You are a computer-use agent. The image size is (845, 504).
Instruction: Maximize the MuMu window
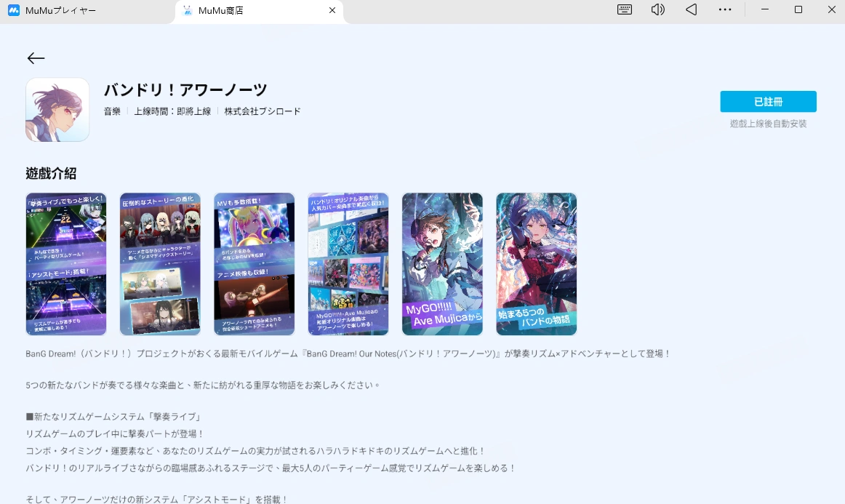[798, 9]
